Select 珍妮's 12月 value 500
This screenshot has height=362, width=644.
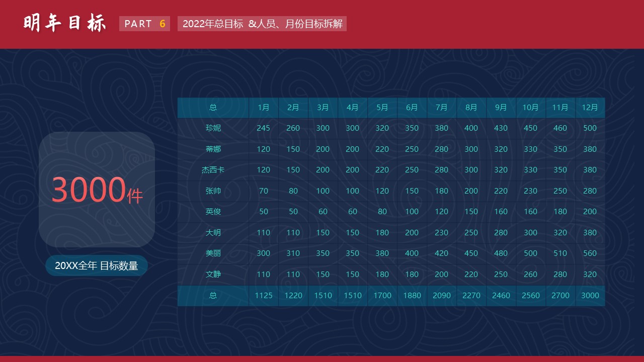pos(590,128)
